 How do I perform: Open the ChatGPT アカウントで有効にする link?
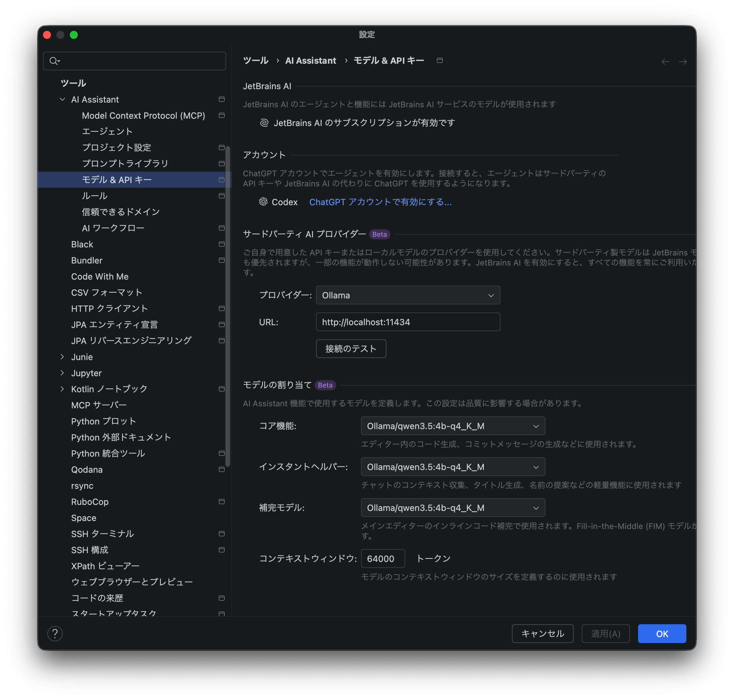(x=380, y=202)
